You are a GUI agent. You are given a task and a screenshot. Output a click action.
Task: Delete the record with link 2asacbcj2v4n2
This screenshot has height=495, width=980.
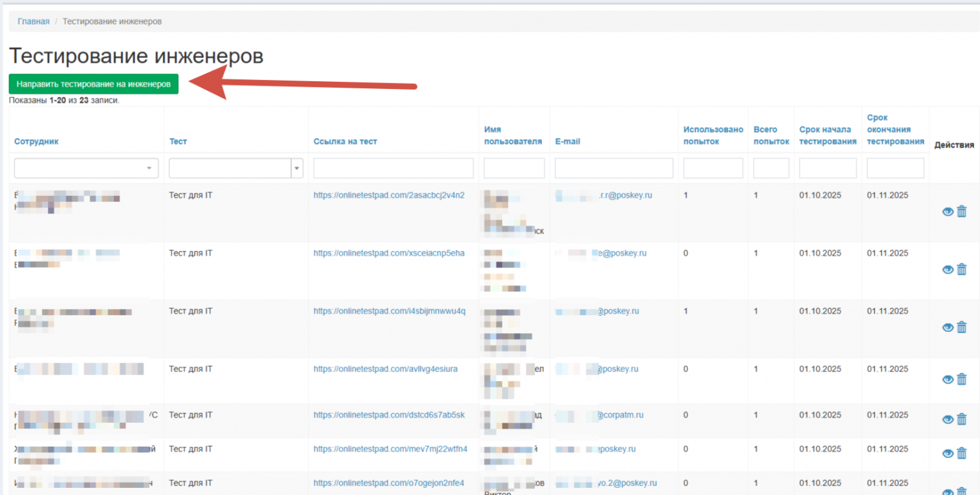coord(961,211)
